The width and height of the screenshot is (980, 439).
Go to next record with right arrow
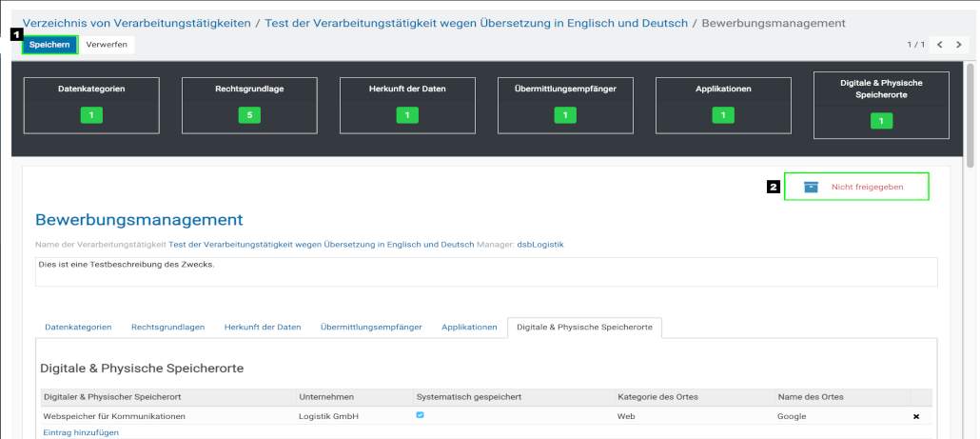959,45
